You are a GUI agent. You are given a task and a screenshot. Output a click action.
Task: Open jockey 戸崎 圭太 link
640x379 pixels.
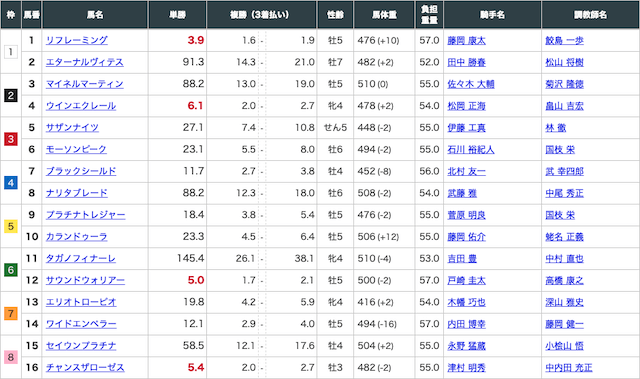pyautogui.click(x=467, y=281)
